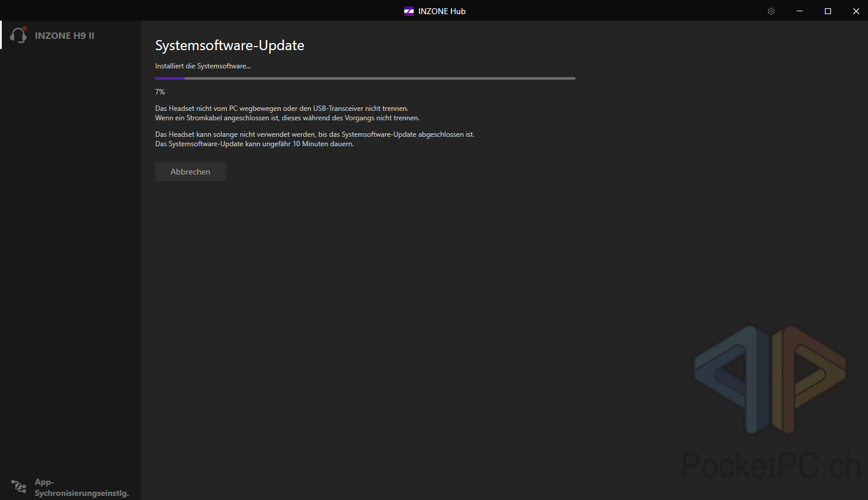Click the 7% progress label

pos(160,92)
